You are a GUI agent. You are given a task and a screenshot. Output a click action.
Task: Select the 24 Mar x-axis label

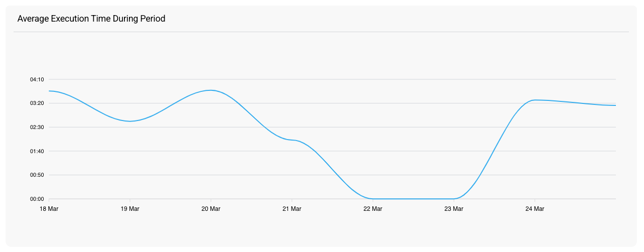point(535,209)
